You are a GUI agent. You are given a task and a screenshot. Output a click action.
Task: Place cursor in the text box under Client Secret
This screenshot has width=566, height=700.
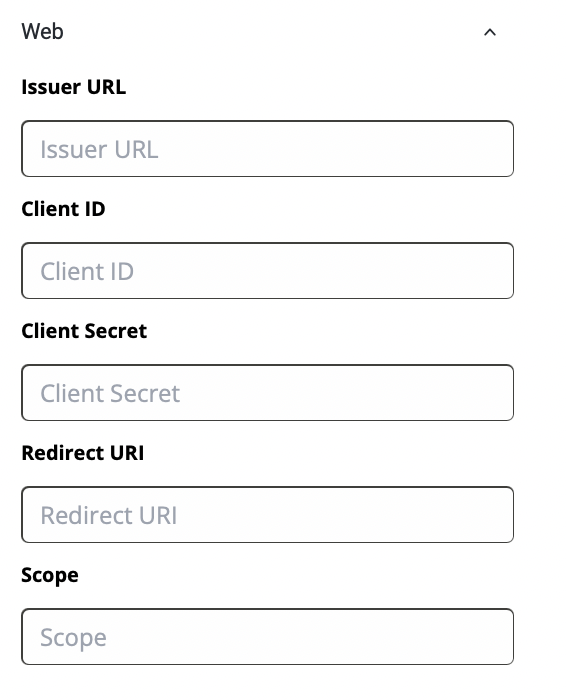coord(267,392)
